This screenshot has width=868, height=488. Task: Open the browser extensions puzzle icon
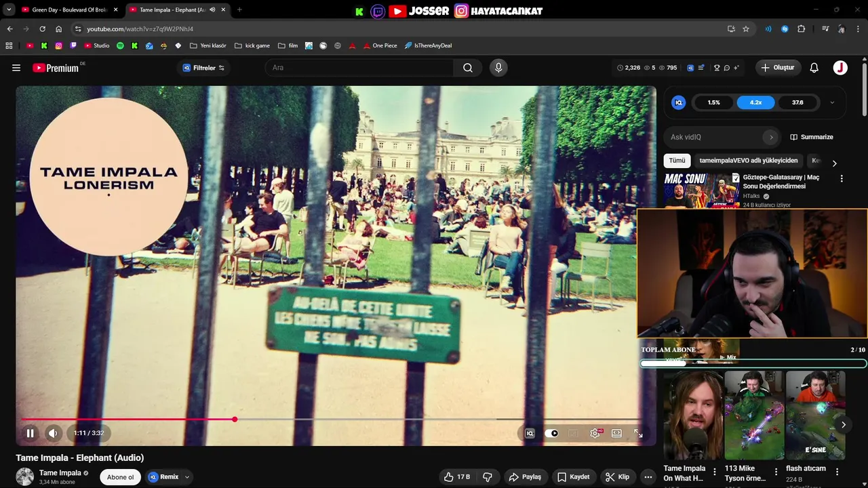click(x=802, y=29)
